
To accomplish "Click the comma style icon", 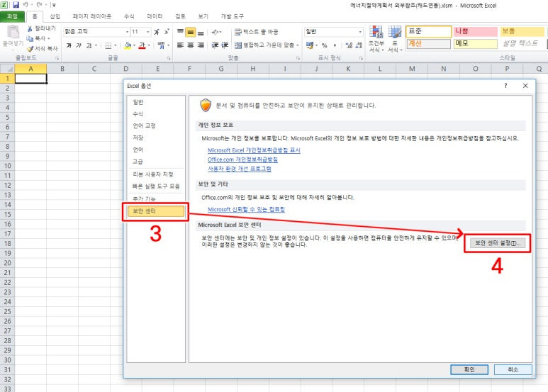I will [x=335, y=45].
